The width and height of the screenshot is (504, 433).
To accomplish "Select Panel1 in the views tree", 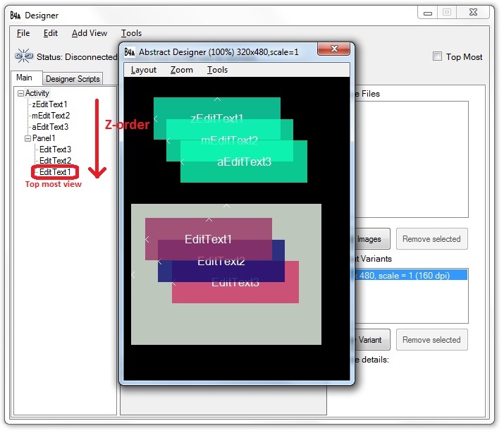I will click(x=44, y=138).
